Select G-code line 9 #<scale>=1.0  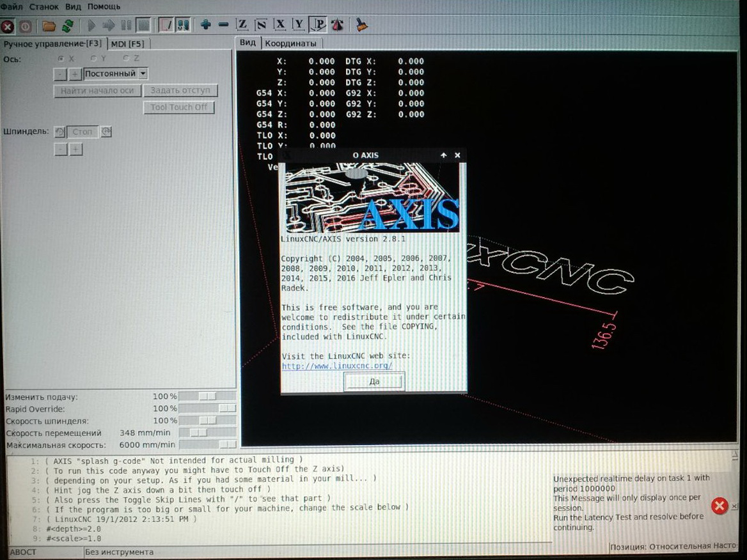[74, 538]
